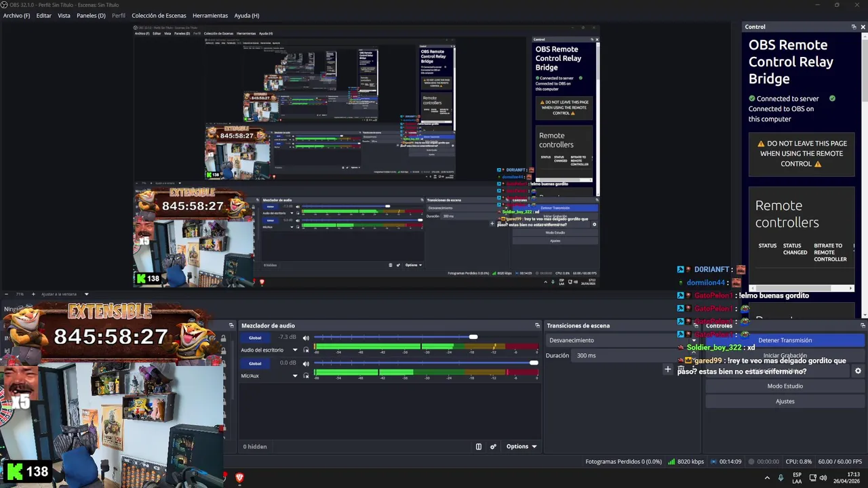Viewport: 868px width, 488px height.
Task: Click Modo Estudio button
Action: [785, 386]
